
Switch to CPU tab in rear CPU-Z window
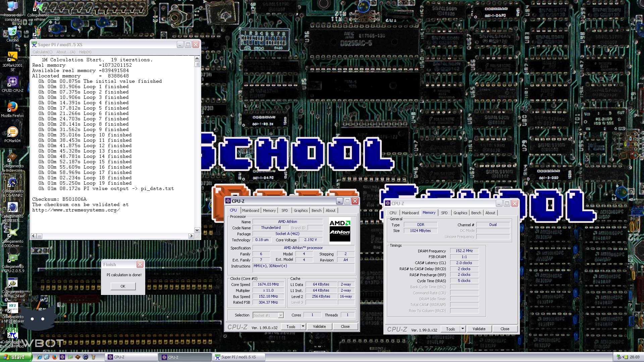393,213
